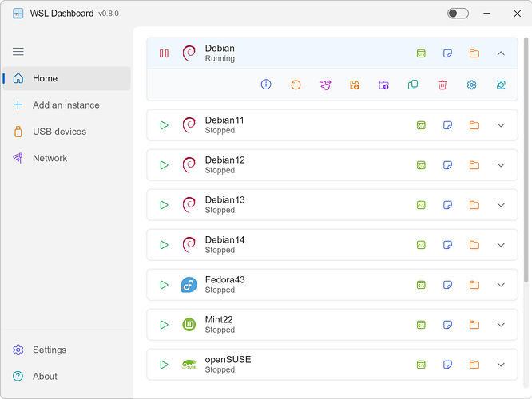Viewport: 532px width, 399px height.
Task: Collapse the Debian instance details
Action: 501,53
